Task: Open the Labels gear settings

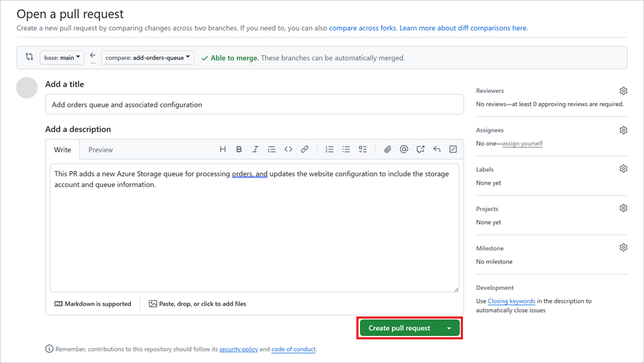Action: point(623,168)
